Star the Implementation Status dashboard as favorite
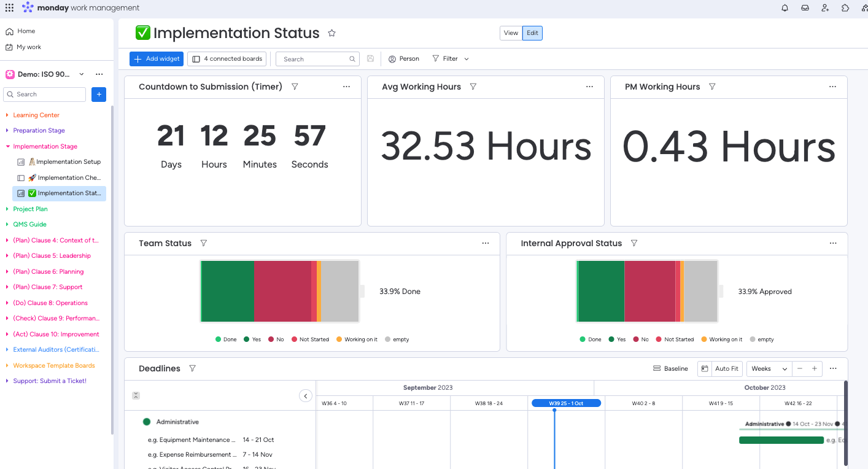The width and height of the screenshot is (868, 469). (x=331, y=33)
